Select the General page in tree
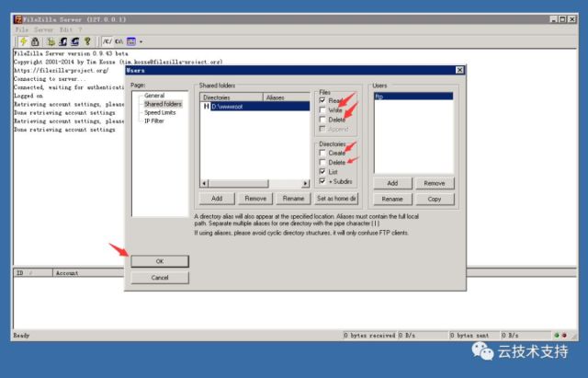Screen dimensions: 588x378 point(154,96)
